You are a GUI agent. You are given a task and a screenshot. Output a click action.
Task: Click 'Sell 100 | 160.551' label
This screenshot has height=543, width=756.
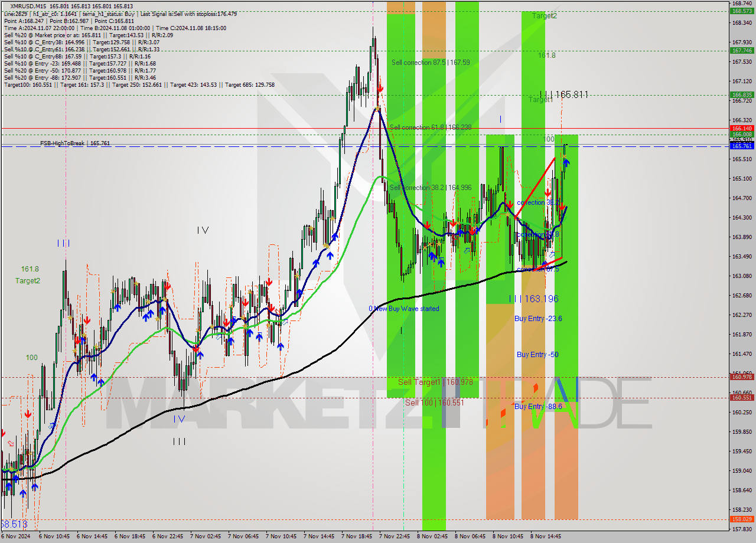[x=435, y=403]
